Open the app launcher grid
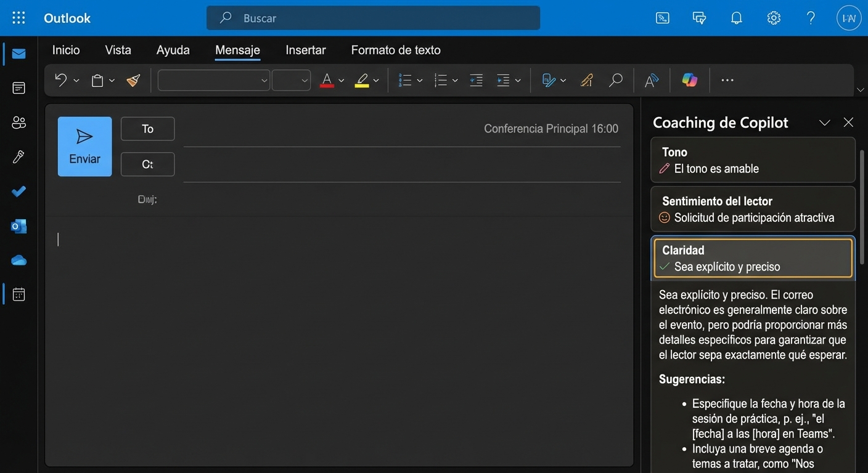 pos(18,18)
